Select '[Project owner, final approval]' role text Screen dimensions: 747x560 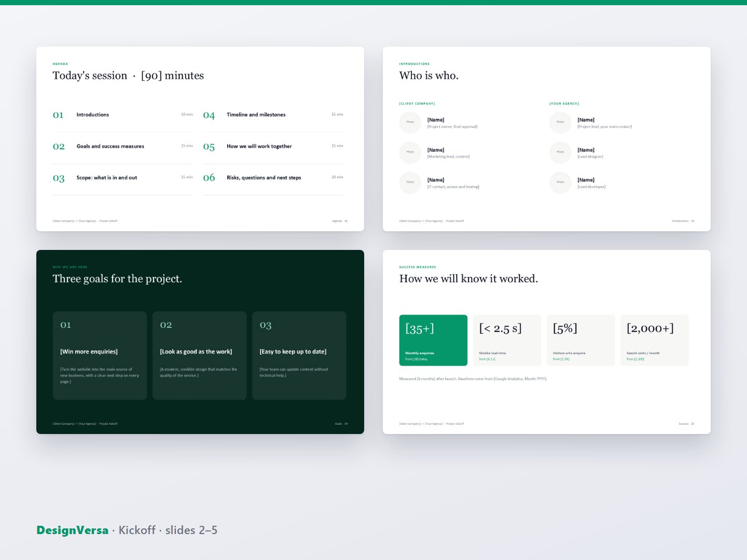[x=452, y=127]
